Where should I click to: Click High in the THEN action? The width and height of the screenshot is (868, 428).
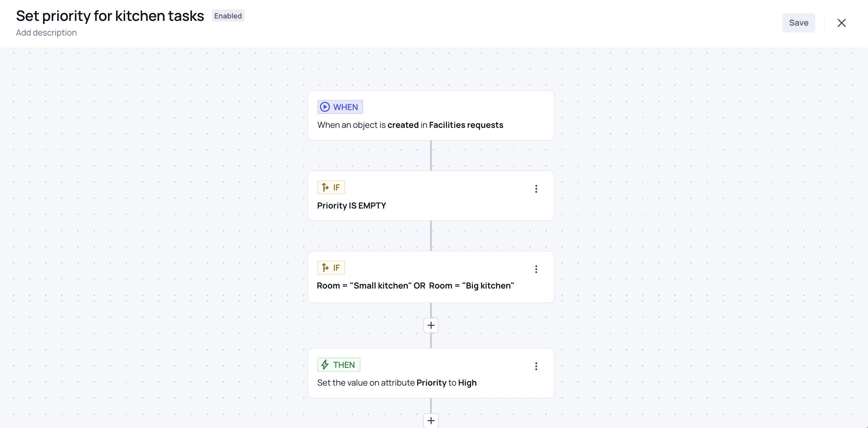[x=468, y=383]
